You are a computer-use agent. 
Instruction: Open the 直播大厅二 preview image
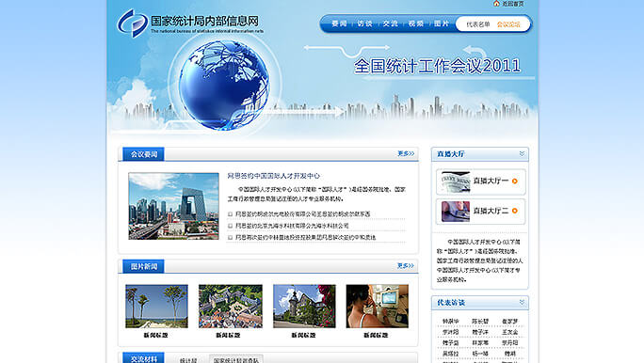455,212
